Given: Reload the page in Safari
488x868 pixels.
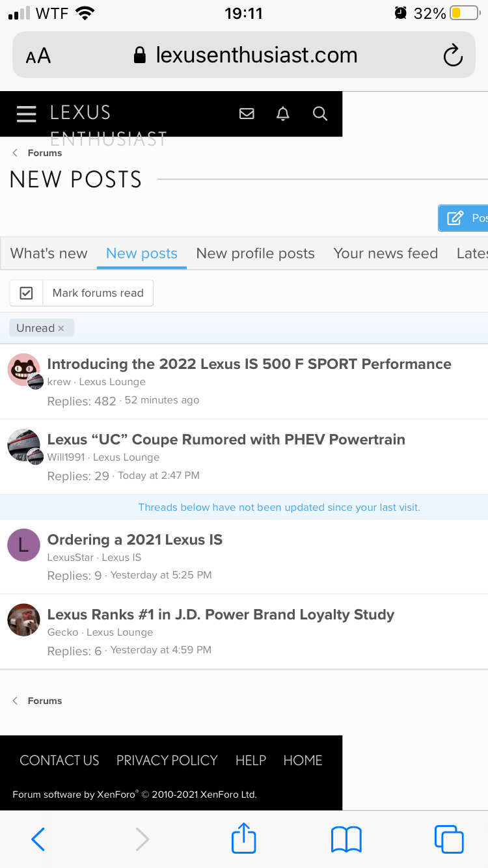Looking at the screenshot, I should click(x=453, y=56).
